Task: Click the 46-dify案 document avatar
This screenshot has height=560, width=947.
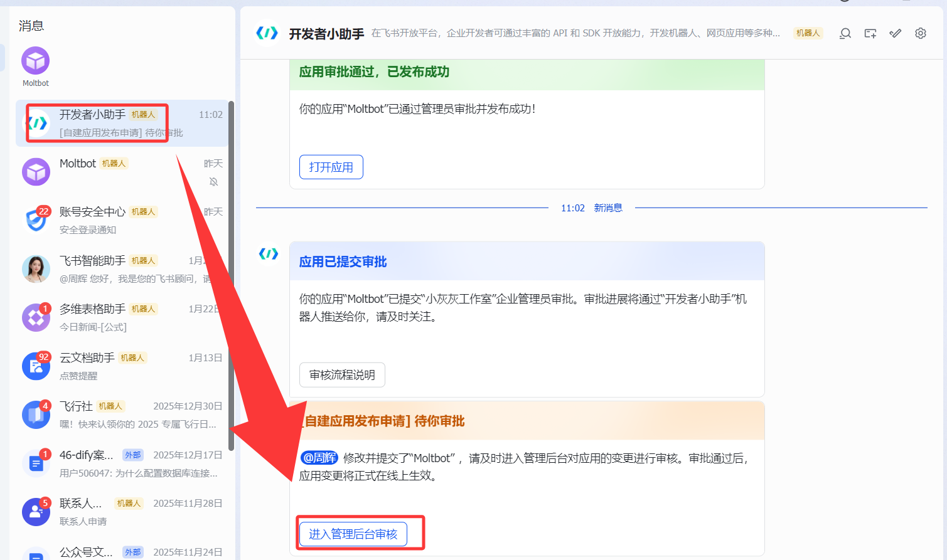Action: pos(36,463)
